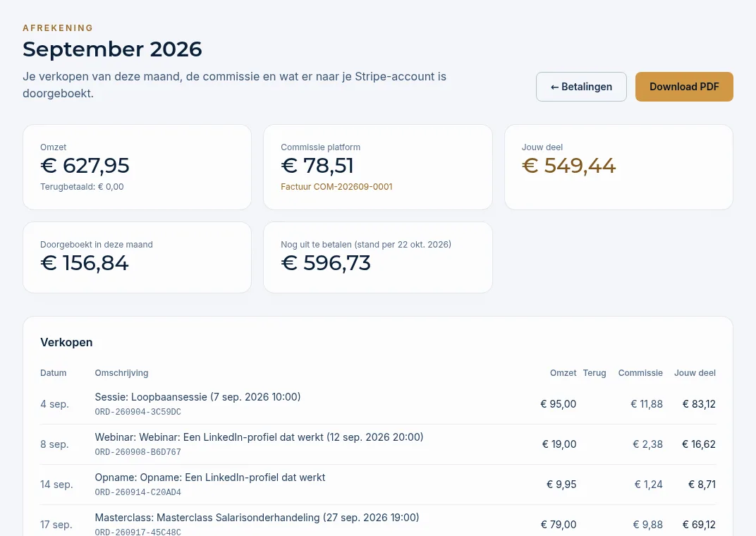This screenshot has width=756, height=536.
Task: Open the LinkedIn-profiel webinar sale row
Action: click(378, 444)
